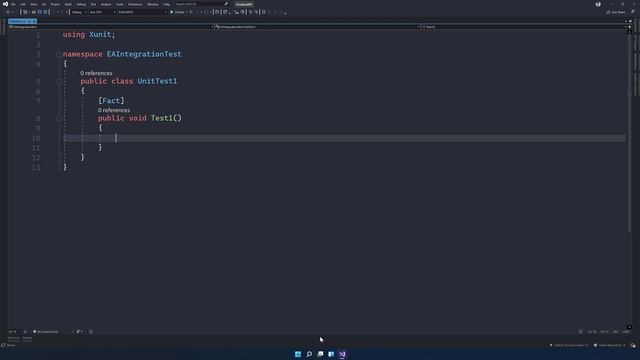Click the UnitTest1 class name
Screen dimensions: 640x360
point(157,81)
